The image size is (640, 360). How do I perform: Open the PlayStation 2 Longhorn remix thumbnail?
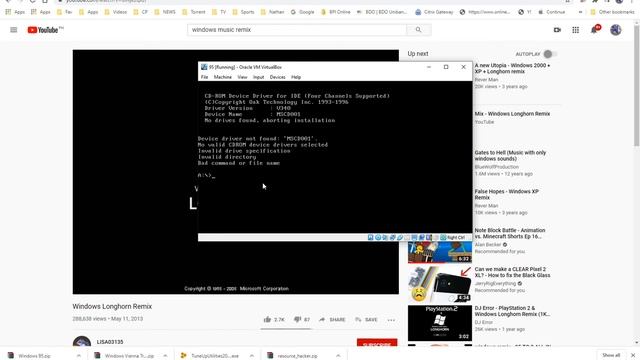pos(440,323)
